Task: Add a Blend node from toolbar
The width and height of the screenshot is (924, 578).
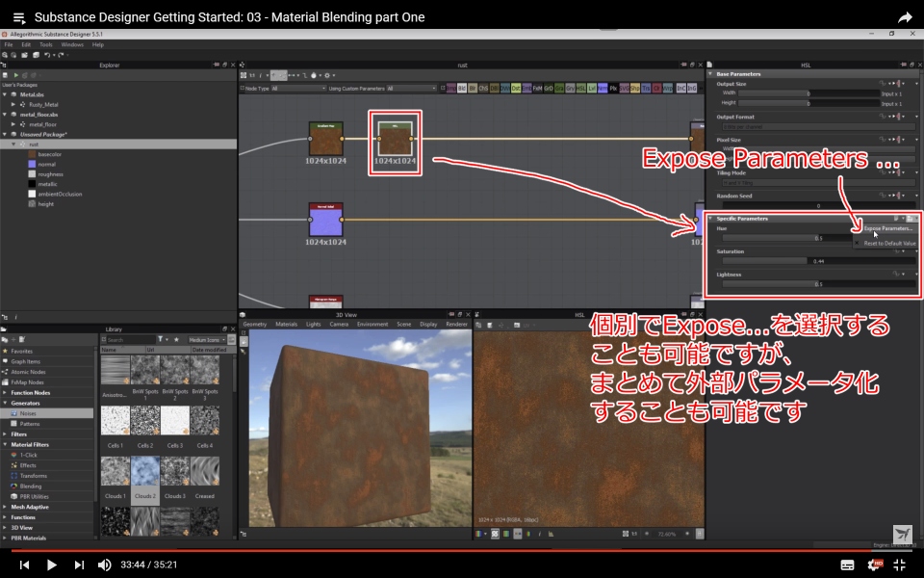Action: tap(462, 89)
